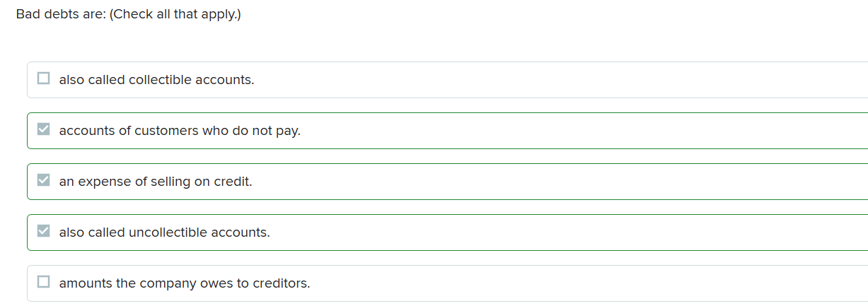The height and width of the screenshot is (306, 868).
Task: Tick the 'amounts the company owes to creditors' checkbox
Action: click(x=44, y=283)
